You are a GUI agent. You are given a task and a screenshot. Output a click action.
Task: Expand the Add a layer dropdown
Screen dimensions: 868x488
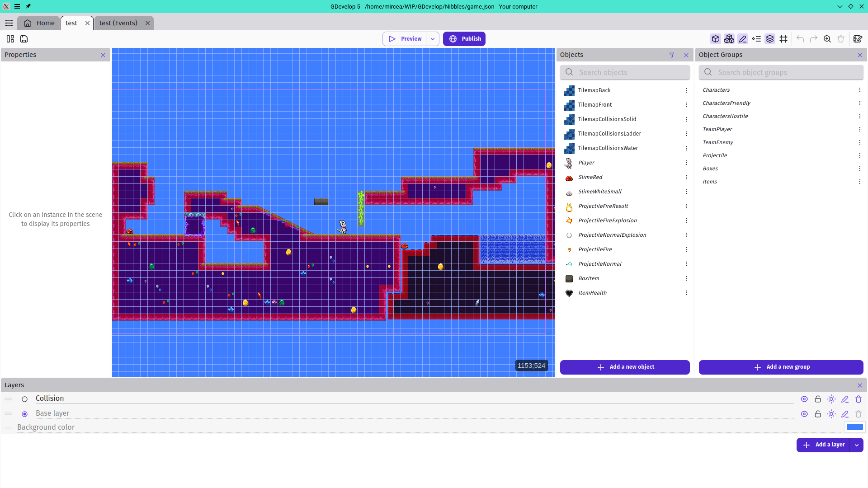[857, 445]
